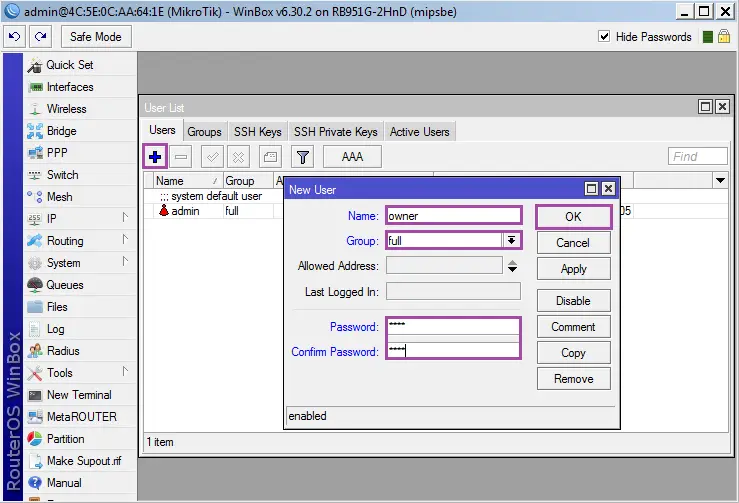Switch to the Active Users tab

pos(419,132)
